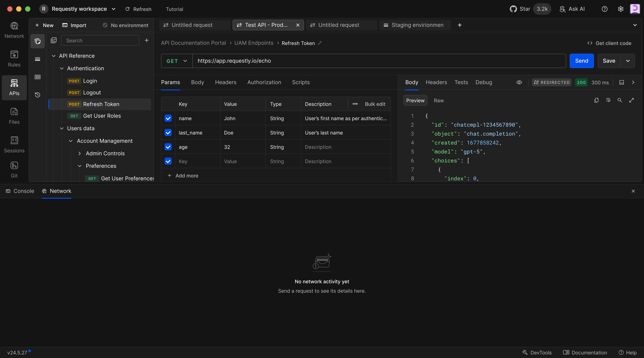644x358 pixels.
Task: Close the Test API - Prod tab
Action: pos(298,25)
